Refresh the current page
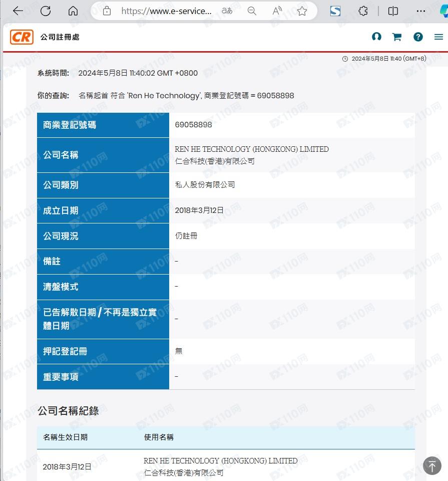 click(x=46, y=11)
